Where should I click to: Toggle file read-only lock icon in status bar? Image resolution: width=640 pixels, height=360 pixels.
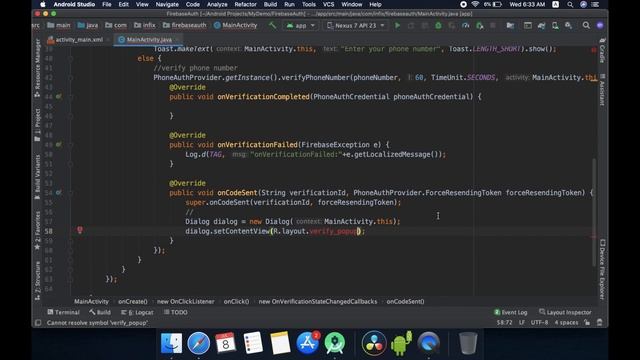(587, 322)
